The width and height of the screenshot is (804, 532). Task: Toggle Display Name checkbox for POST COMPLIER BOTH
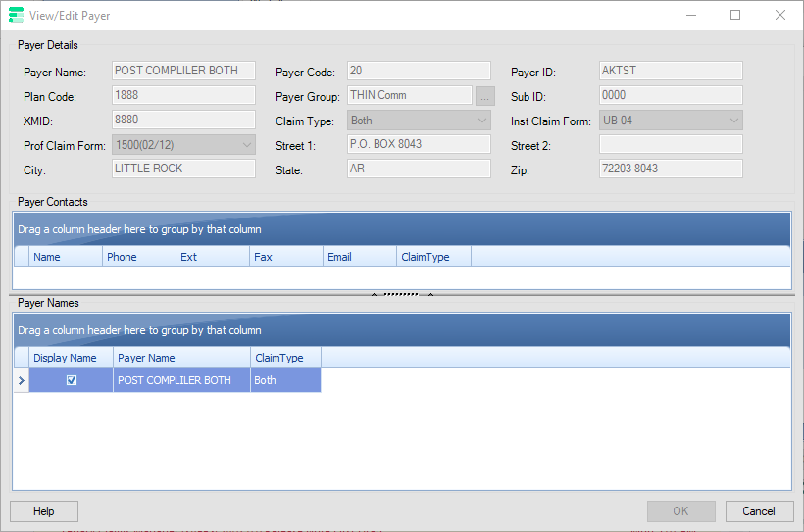(x=72, y=380)
